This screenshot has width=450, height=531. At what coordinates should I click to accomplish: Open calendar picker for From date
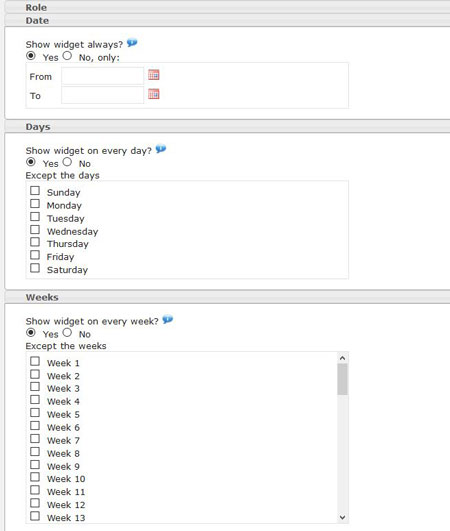click(x=154, y=75)
